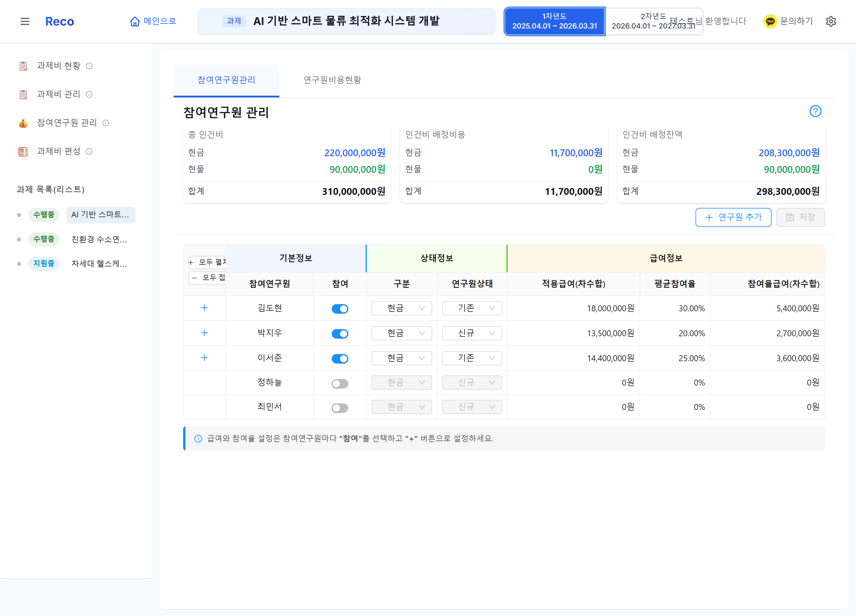Image resolution: width=856 pixels, height=616 pixels.
Task: Open 과제비 관리 sidebar menu
Action: coord(59,94)
